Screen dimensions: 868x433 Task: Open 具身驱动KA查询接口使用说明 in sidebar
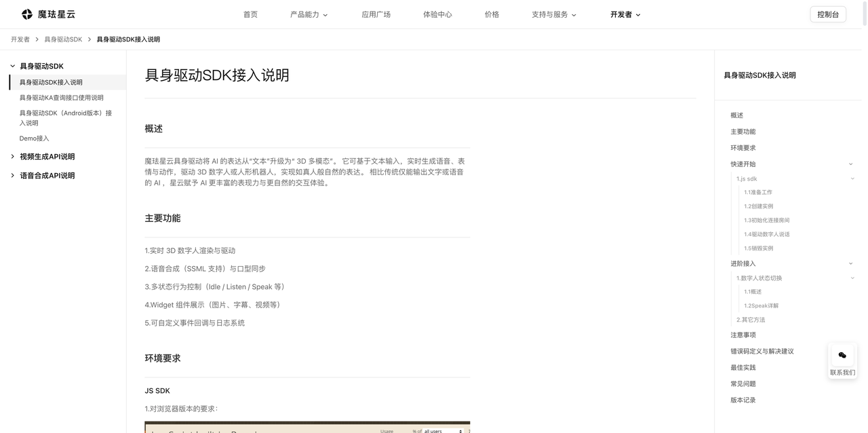(62, 98)
